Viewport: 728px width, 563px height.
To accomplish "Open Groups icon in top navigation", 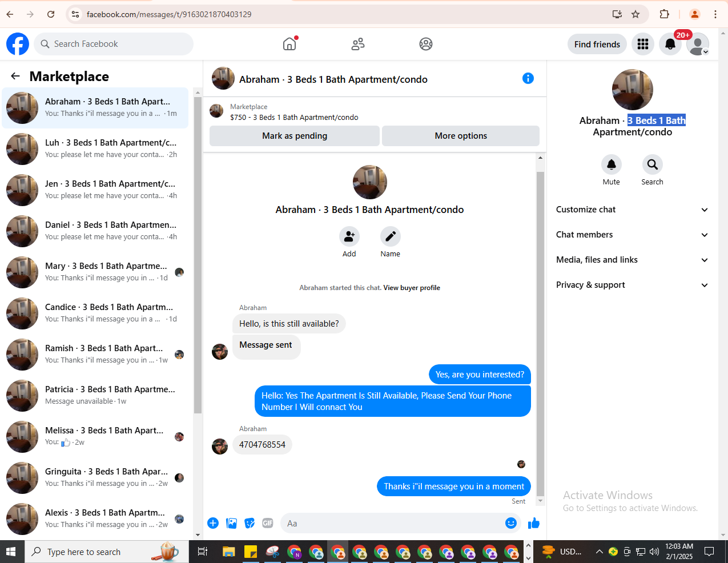I will [426, 44].
